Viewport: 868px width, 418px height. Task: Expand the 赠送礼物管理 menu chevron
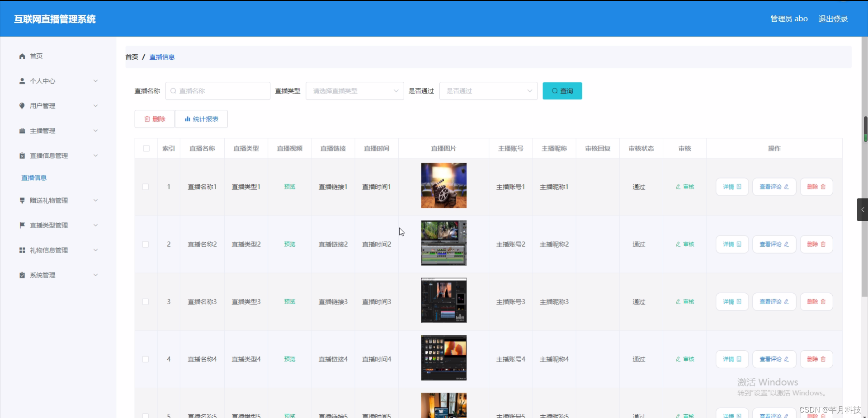click(x=95, y=200)
